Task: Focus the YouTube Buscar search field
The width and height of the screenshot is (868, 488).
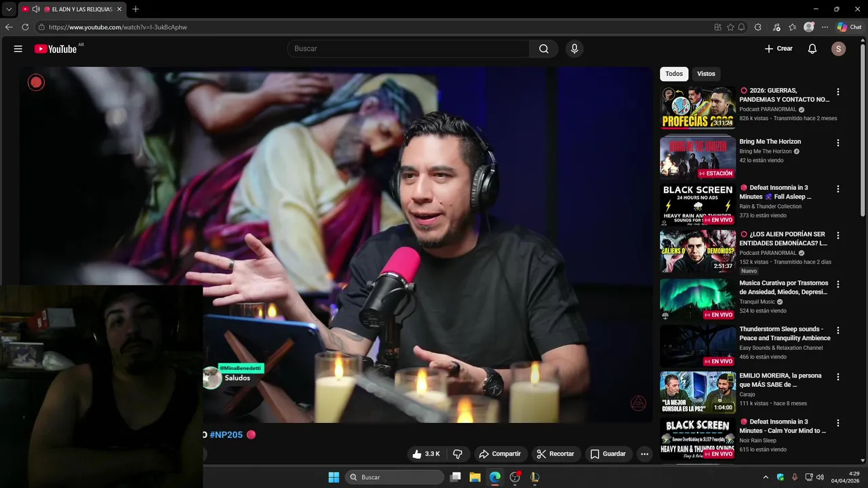Action: pos(408,49)
